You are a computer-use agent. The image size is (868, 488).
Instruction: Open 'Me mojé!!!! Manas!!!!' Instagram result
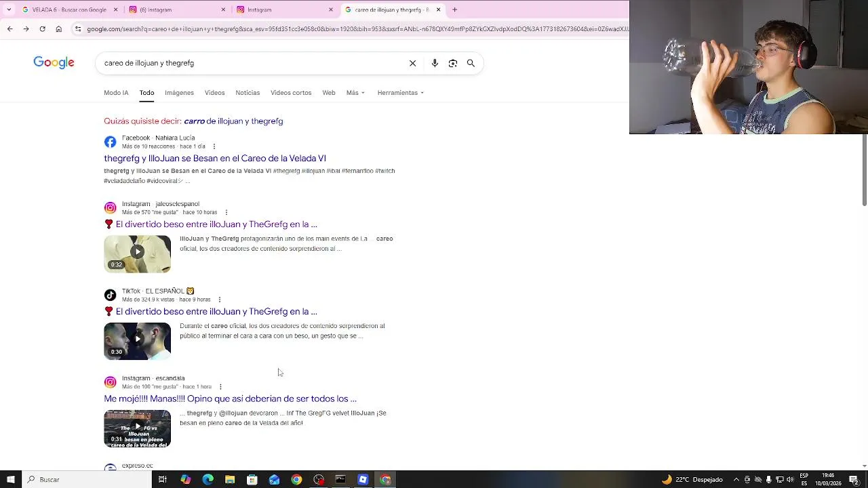(230, 399)
